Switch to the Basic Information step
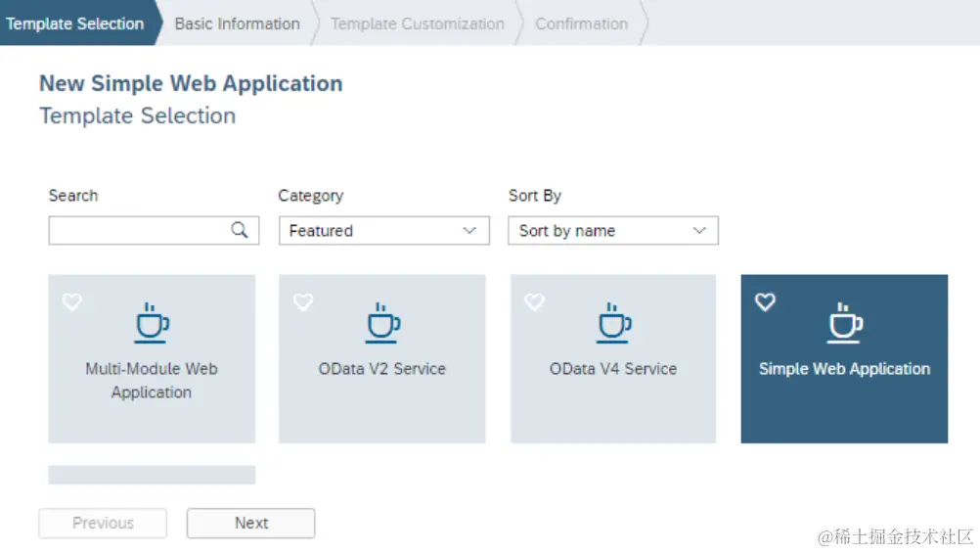Screen dimensions: 980x553 237,23
